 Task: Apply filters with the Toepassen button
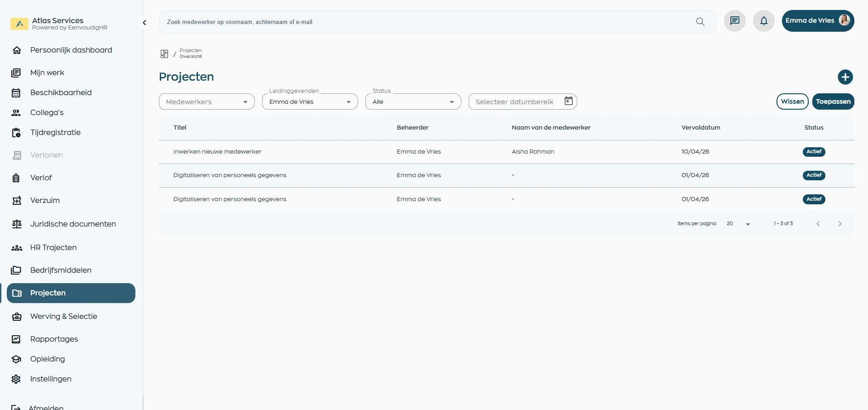tap(833, 101)
